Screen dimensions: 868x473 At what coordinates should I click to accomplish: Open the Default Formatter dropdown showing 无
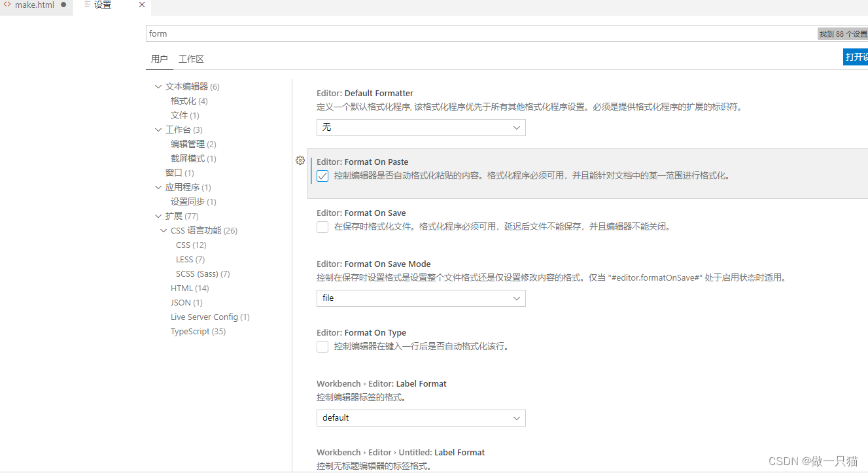pos(421,127)
